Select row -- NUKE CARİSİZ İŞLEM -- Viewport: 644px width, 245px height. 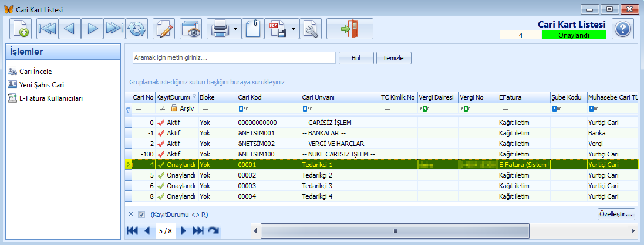click(x=380, y=154)
